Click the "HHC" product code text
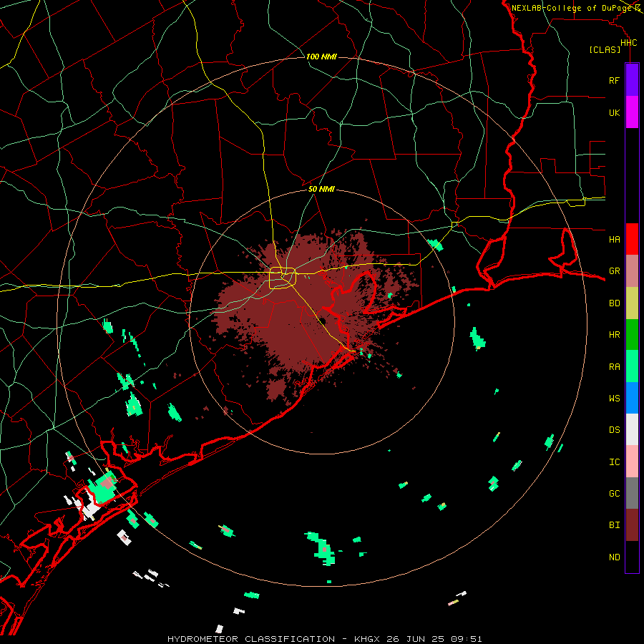 (x=628, y=43)
